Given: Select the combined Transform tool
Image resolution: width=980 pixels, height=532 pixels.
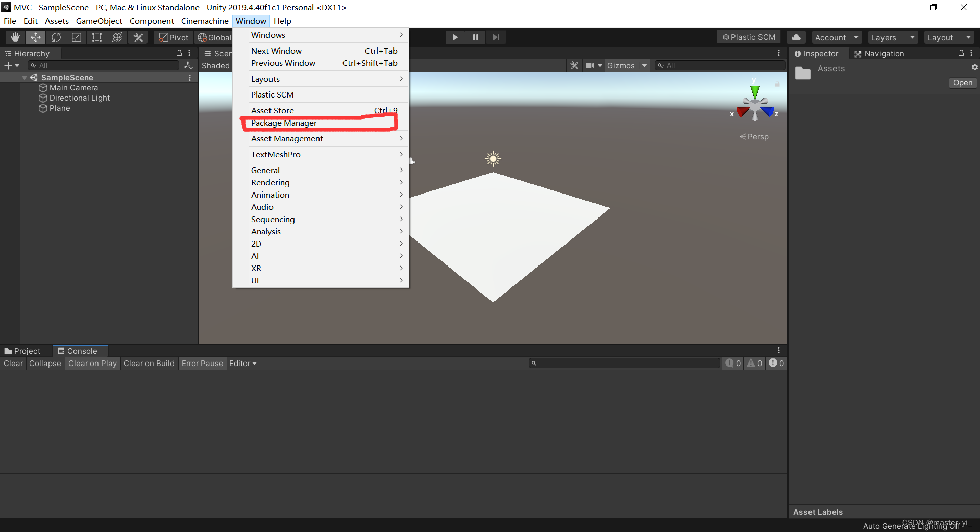Looking at the screenshot, I should click(117, 37).
